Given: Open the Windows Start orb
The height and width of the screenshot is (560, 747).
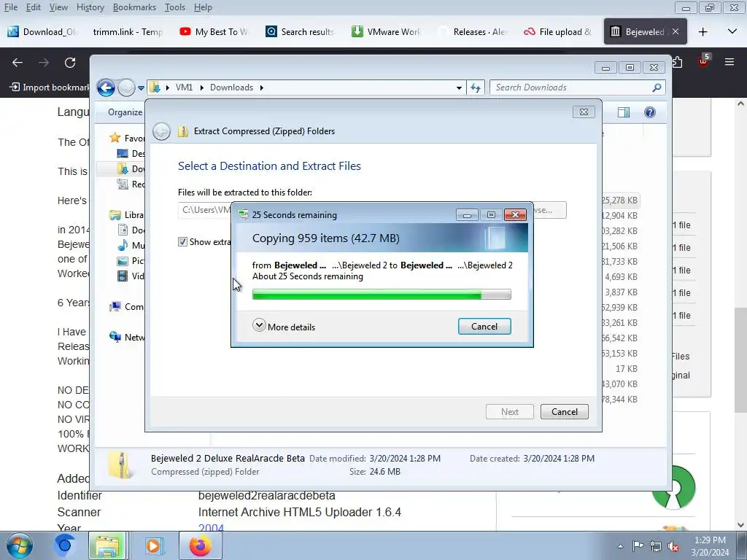Looking at the screenshot, I should [19, 545].
